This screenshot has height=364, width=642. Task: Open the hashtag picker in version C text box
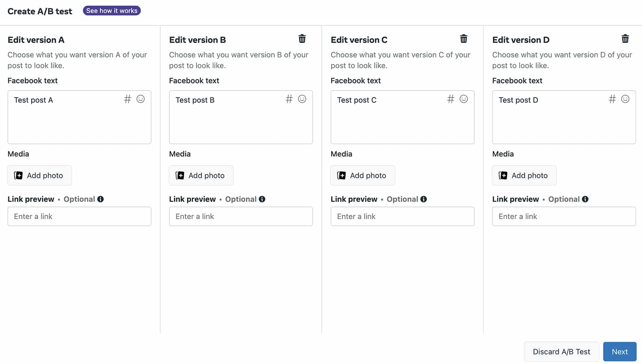450,99
